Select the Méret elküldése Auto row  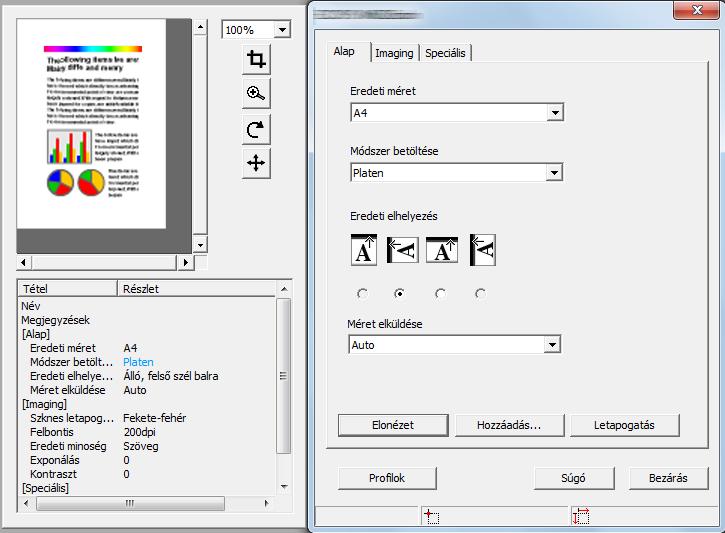147,390
